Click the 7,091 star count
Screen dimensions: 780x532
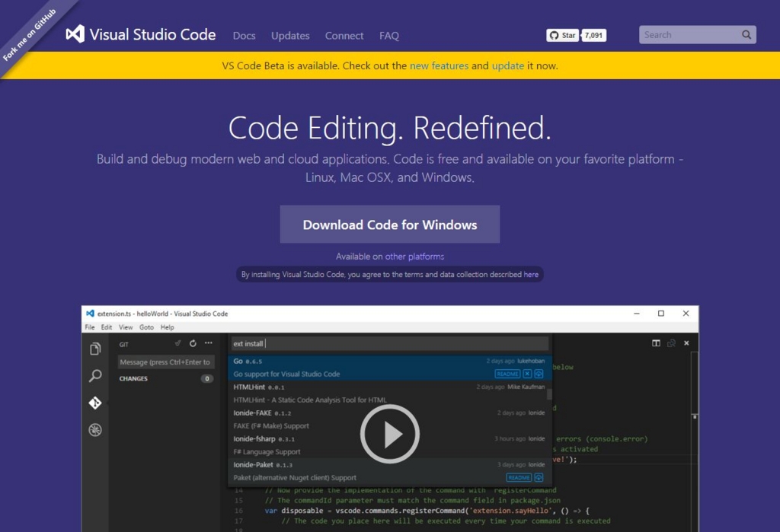click(593, 35)
